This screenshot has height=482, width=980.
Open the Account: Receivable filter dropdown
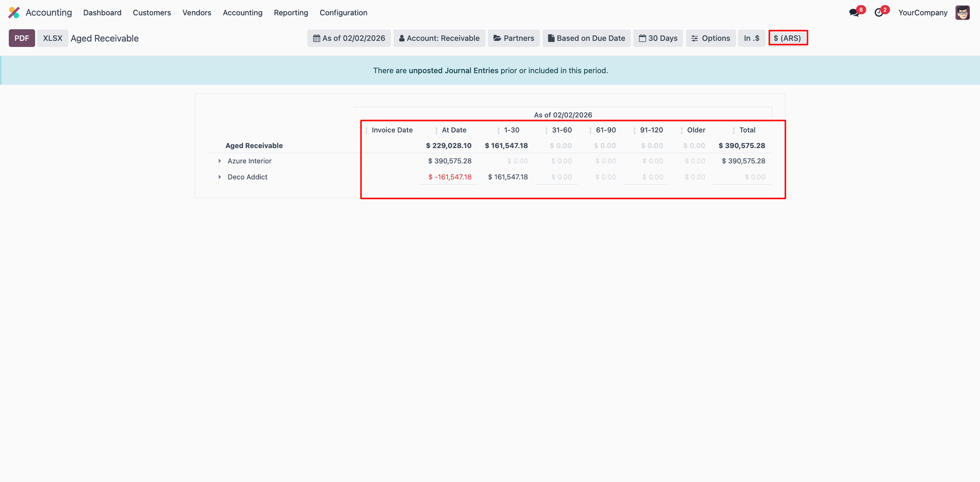tap(439, 38)
